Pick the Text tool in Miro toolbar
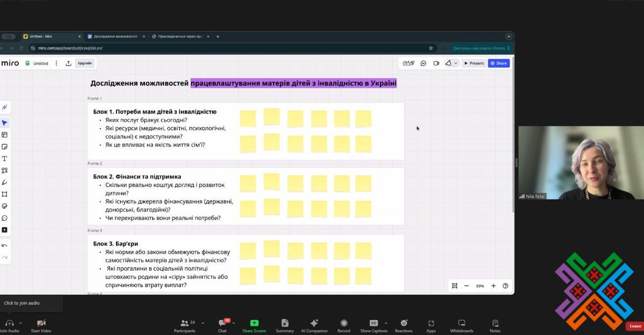Viewport: 644px width, 335px height. coord(4,159)
